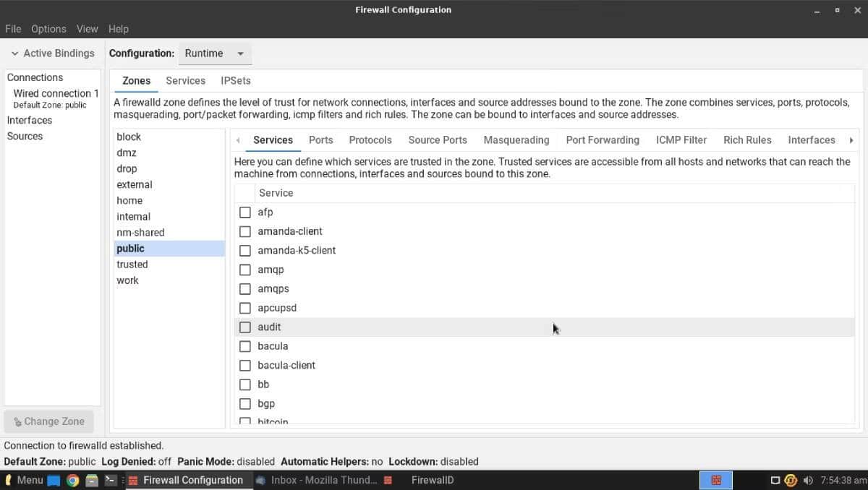Screen dimensions: 868x490
Task: Open Google Chrome from the taskbar
Action: click(x=71, y=480)
